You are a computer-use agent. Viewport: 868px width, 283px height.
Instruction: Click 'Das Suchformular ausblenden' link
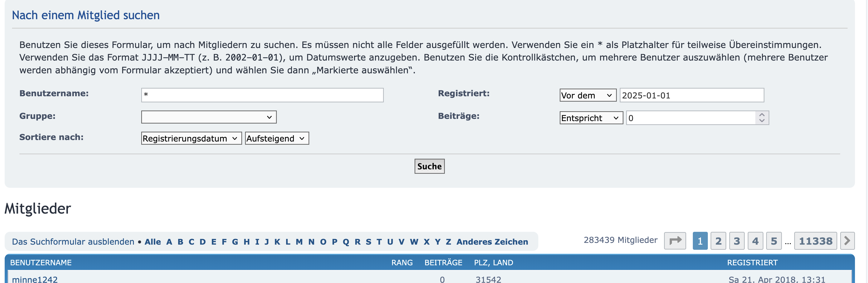tap(73, 242)
